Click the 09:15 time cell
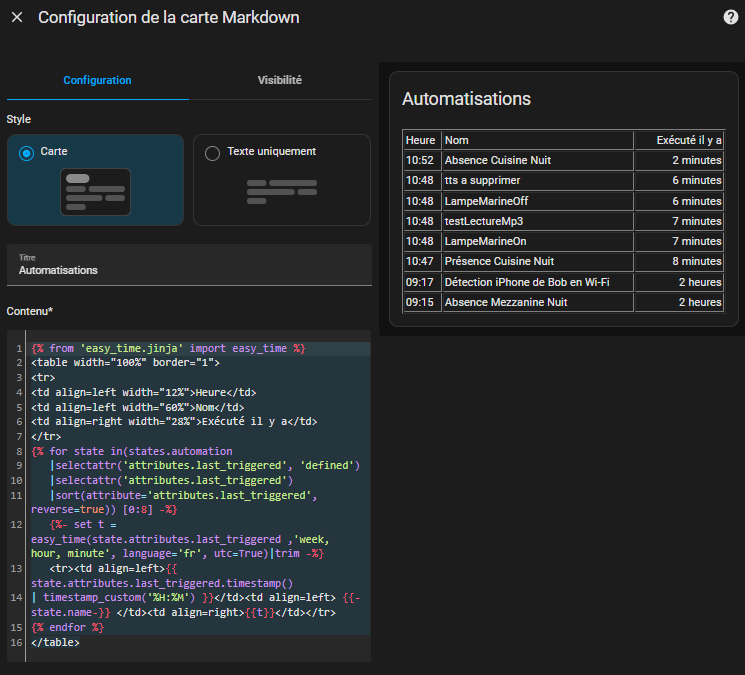745x675 pixels. pos(420,302)
